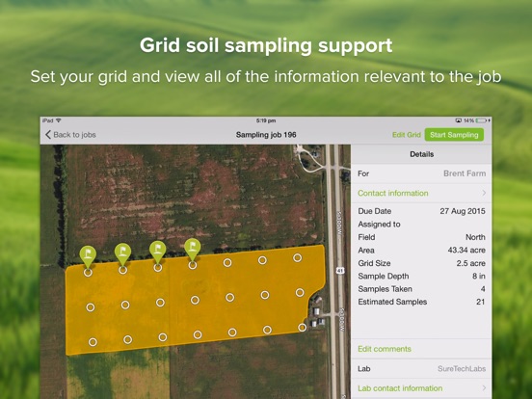Click the Route 41 highway shield marker

coord(340,271)
